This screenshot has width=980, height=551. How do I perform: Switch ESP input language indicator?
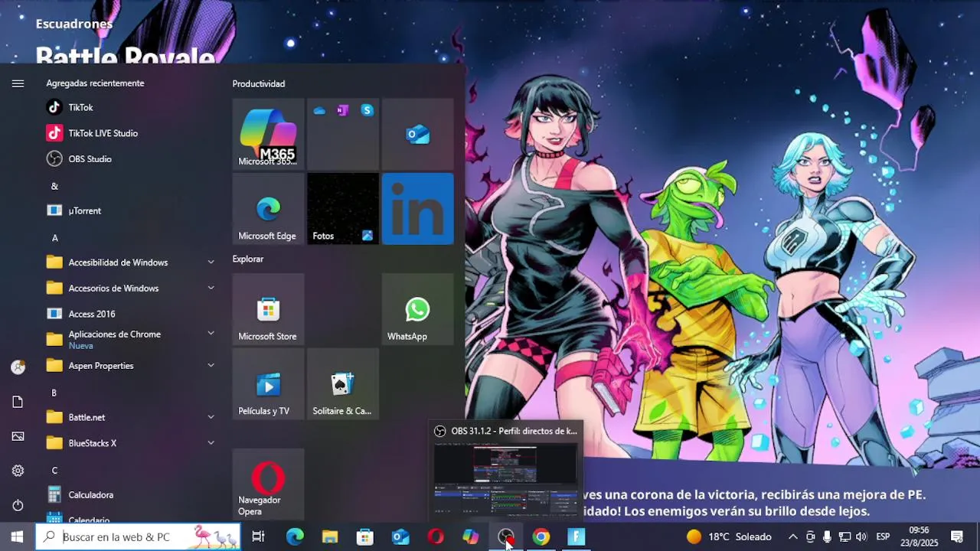point(883,537)
